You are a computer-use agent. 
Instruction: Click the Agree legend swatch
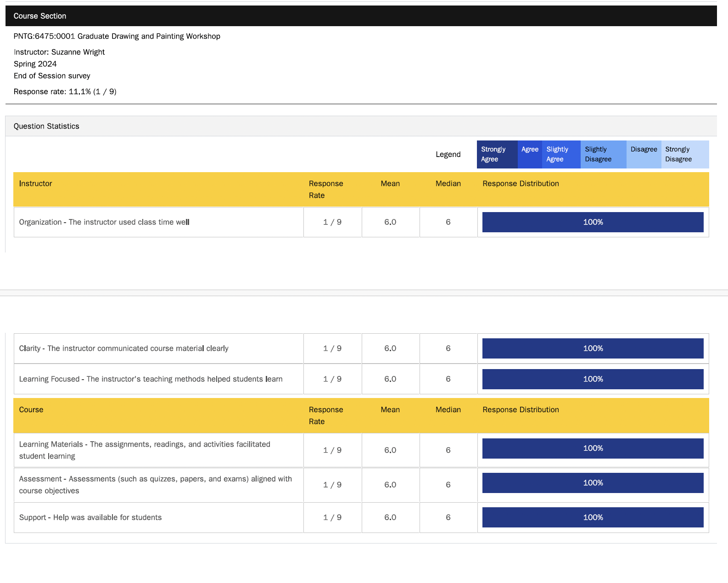pyautogui.click(x=530, y=154)
